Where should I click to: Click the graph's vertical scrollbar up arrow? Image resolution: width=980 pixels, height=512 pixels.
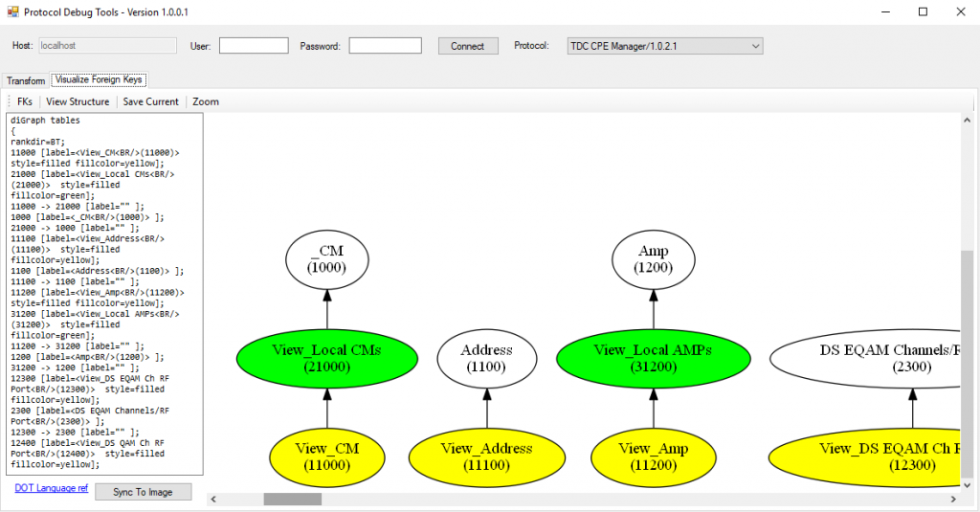pos(967,120)
